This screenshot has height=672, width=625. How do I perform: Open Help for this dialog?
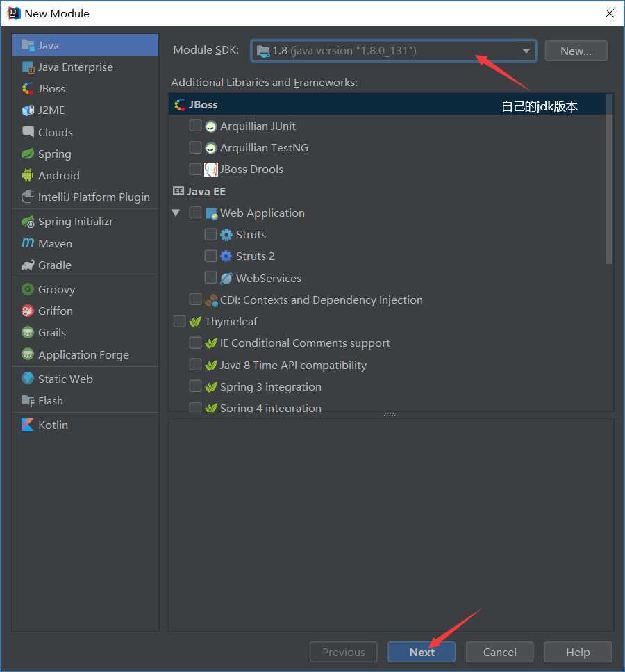578,652
